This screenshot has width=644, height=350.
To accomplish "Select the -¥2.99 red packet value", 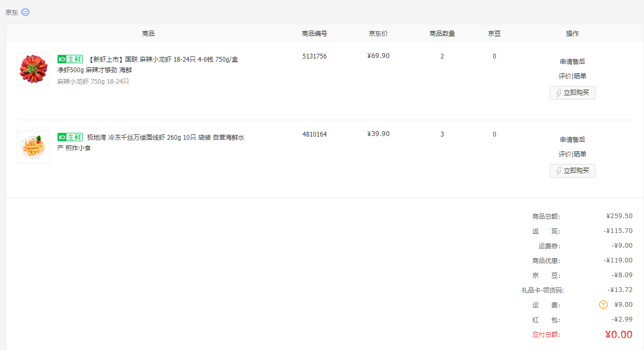I will (x=622, y=319).
